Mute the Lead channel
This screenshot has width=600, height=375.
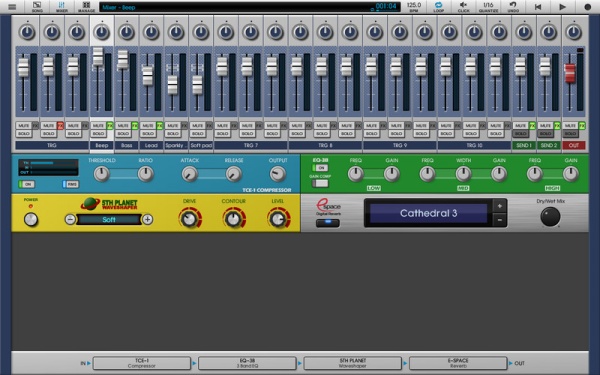148,126
